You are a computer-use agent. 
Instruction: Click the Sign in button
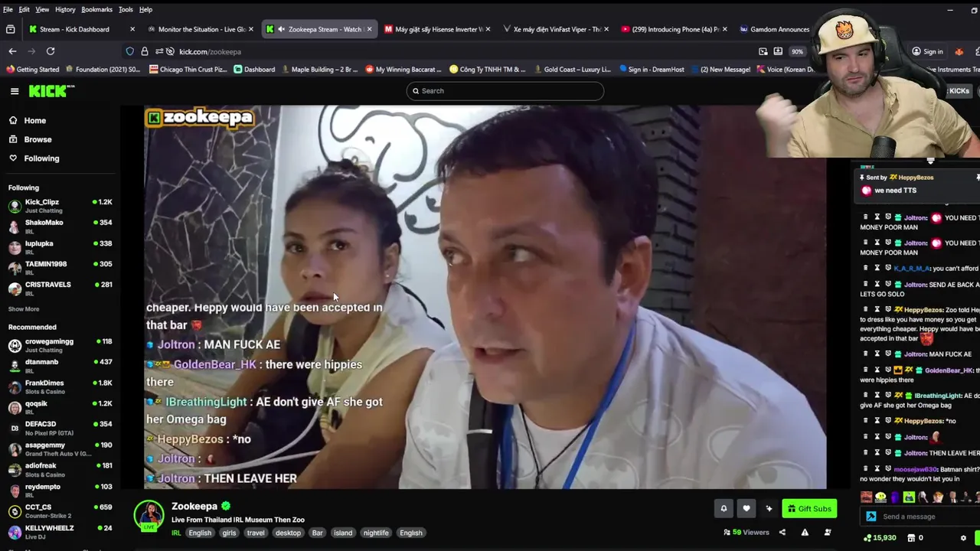(927, 51)
